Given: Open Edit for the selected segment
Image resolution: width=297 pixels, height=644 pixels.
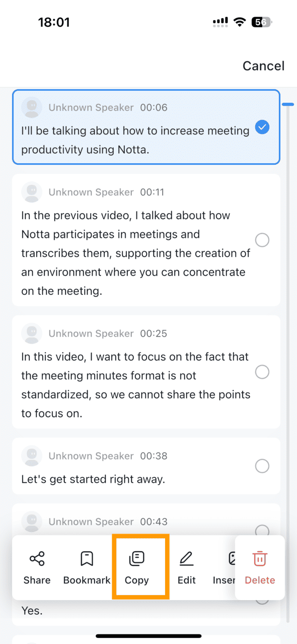Looking at the screenshot, I should tap(186, 559).
